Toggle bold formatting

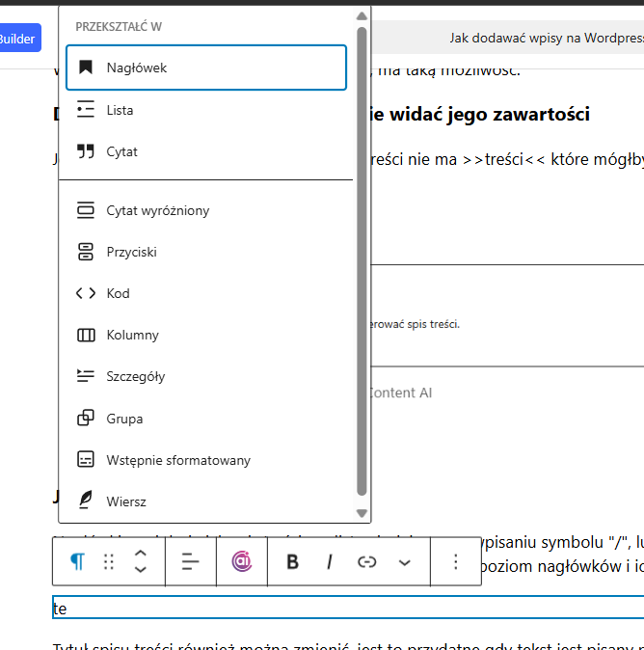point(293,562)
